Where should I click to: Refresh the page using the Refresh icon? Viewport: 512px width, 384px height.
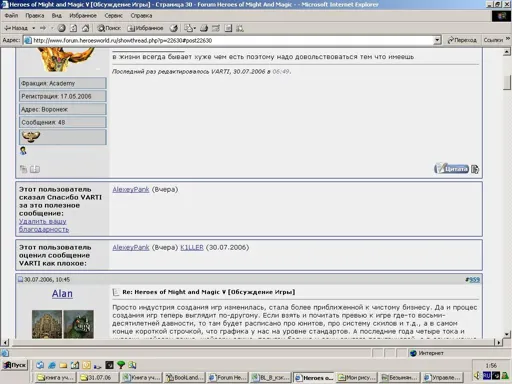[74, 28]
